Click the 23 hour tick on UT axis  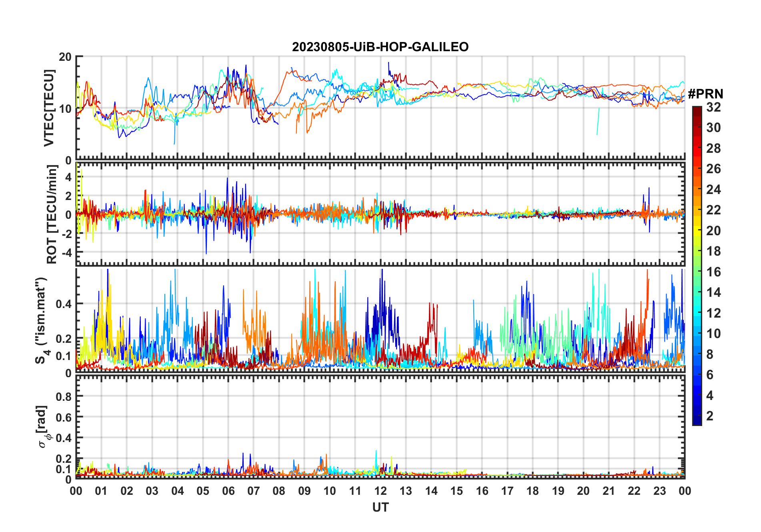[659, 491]
